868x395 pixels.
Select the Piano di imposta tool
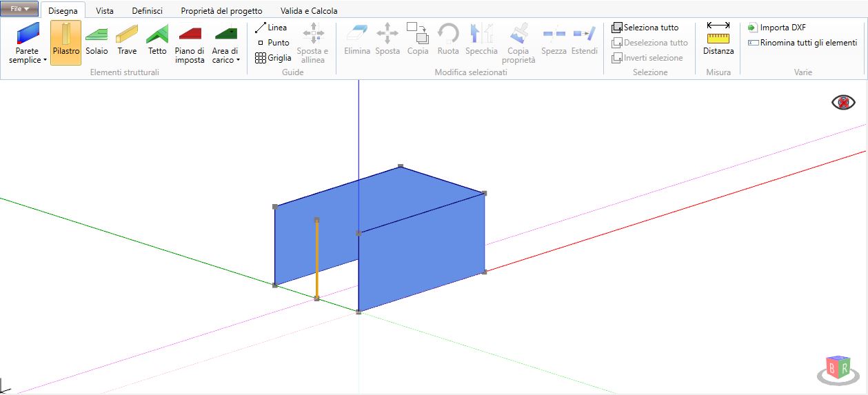tap(190, 43)
